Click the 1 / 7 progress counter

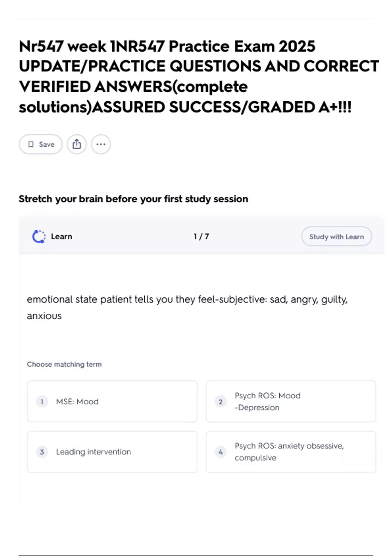201,236
